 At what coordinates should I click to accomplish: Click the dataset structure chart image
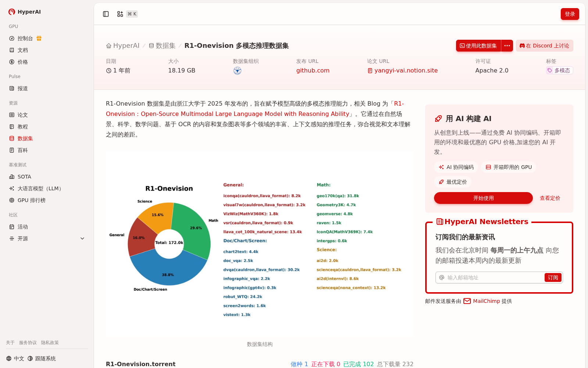[x=260, y=244]
